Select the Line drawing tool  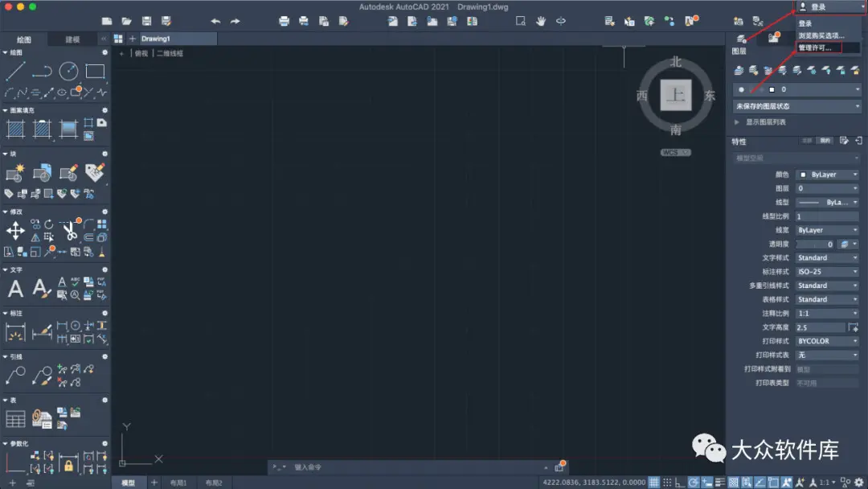15,71
